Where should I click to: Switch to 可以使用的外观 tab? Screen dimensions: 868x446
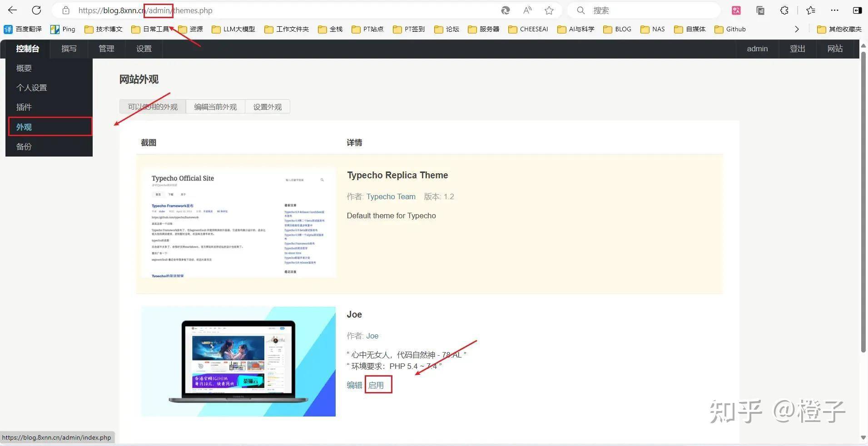tap(153, 107)
